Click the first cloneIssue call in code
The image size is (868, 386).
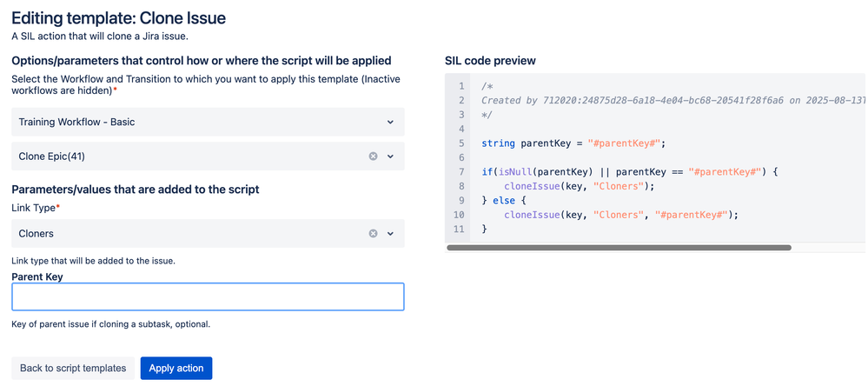coord(579,186)
